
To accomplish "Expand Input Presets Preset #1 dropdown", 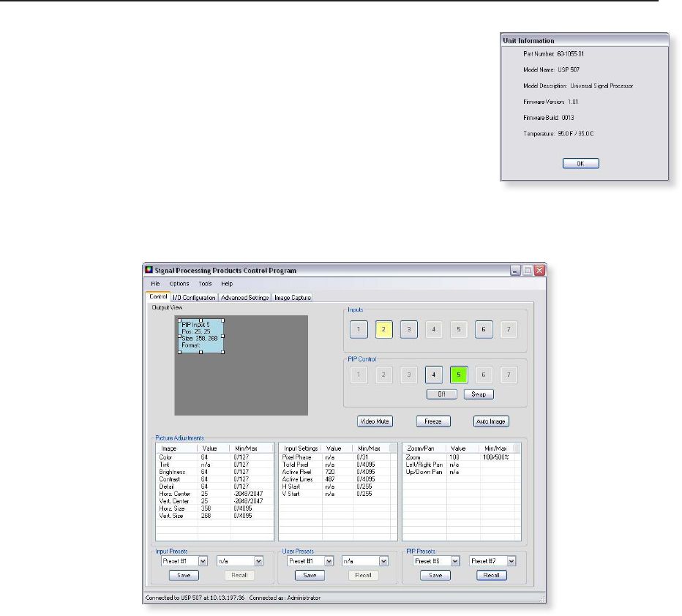I will point(203,561).
